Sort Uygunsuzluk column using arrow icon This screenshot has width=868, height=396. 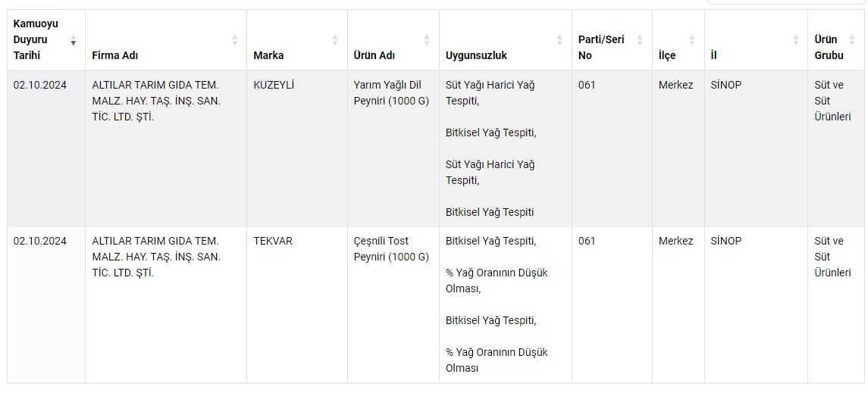click(559, 40)
